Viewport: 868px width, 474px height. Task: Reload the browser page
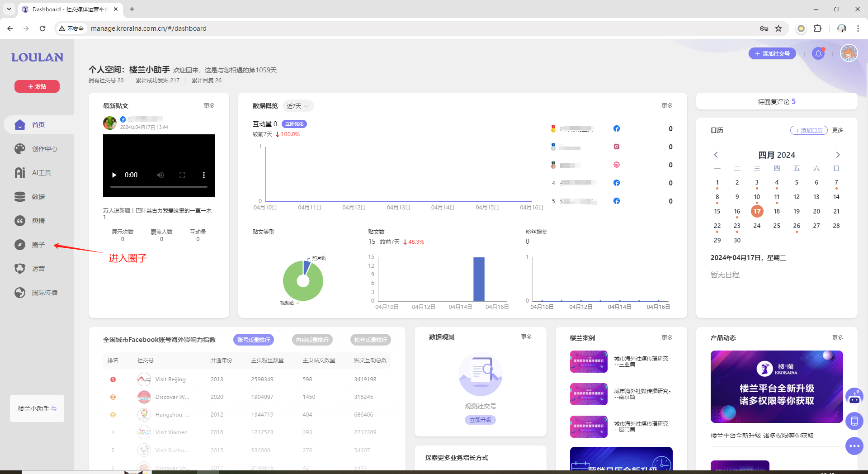coord(42,28)
